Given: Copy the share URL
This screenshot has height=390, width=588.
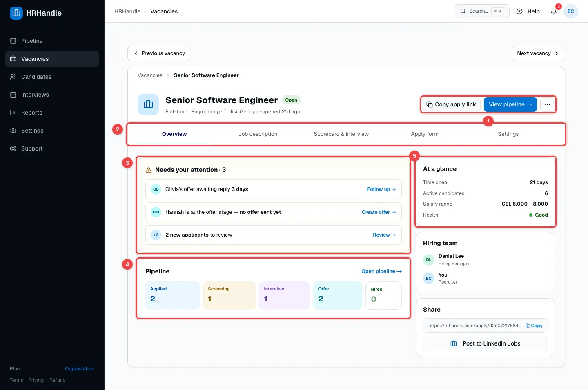Looking at the screenshot, I should click(534, 326).
